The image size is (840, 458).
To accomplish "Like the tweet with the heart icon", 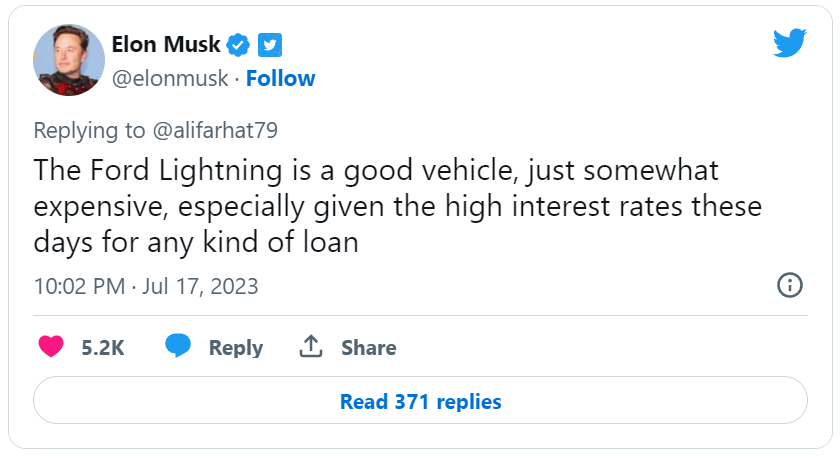I will point(51,347).
